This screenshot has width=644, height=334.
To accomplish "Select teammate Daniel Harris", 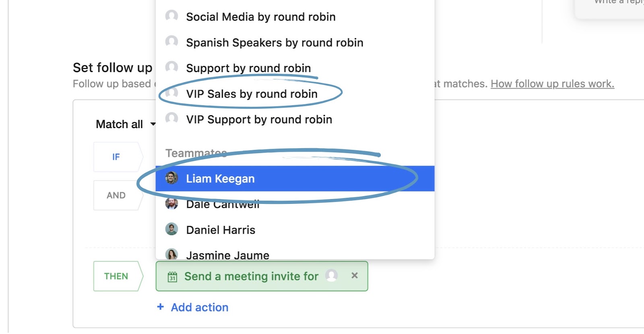I will pyautogui.click(x=221, y=230).
